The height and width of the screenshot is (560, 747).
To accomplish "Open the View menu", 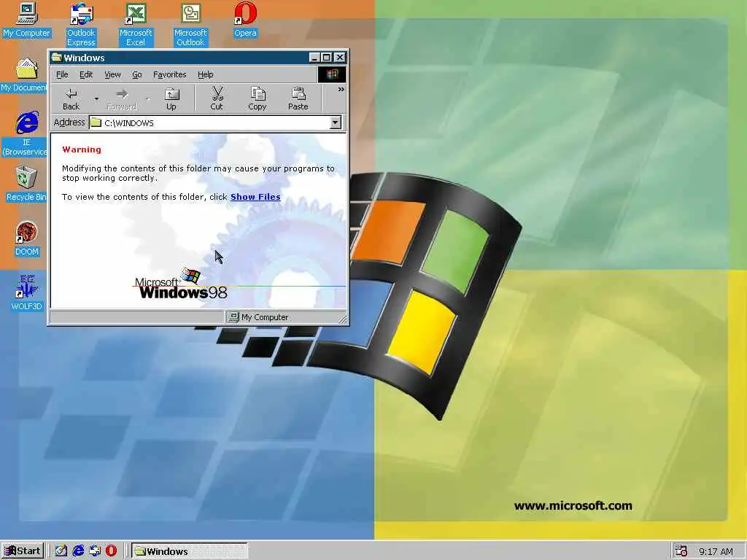I will click(112, 75).
